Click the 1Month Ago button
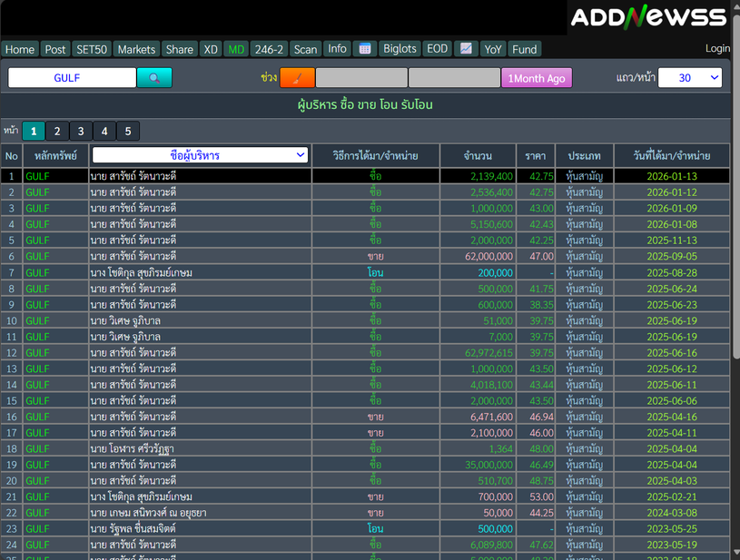The height and width of the screenshot is (560, 740). pyautogui.click(x=537, y=78)
